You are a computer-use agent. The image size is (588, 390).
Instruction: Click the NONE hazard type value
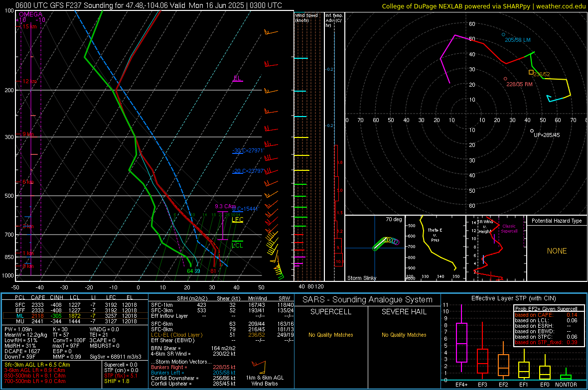click(x=557, y=251)
